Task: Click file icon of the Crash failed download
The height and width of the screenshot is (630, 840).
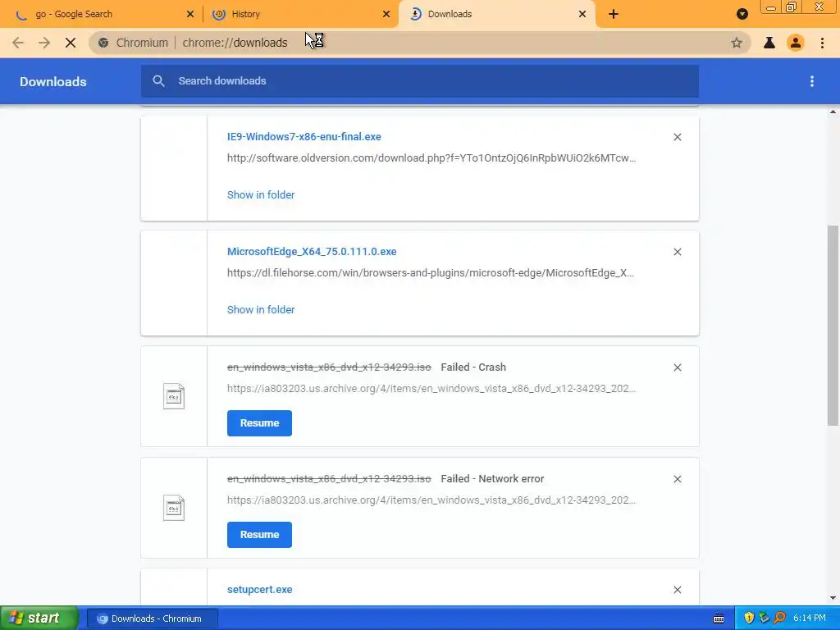Action: pyautogui.click(x=174, y=396)
